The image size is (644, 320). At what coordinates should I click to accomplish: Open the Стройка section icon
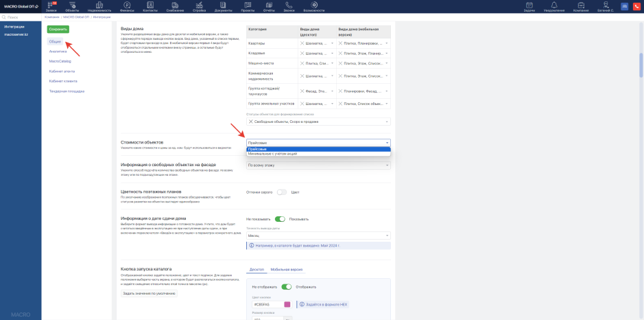199,6
